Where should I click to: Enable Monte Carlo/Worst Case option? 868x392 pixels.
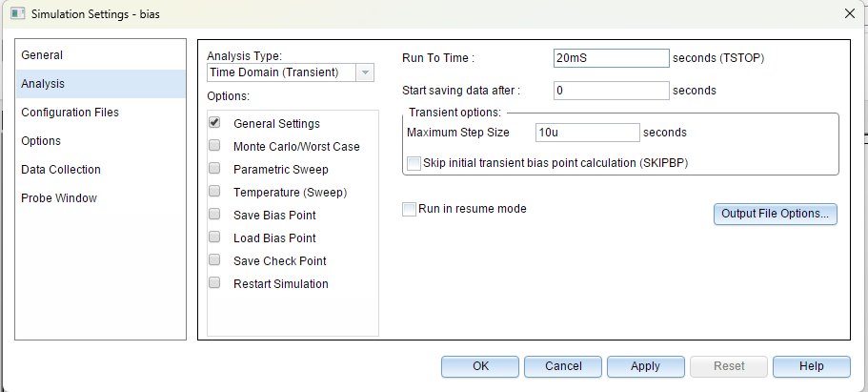(214, 146)
